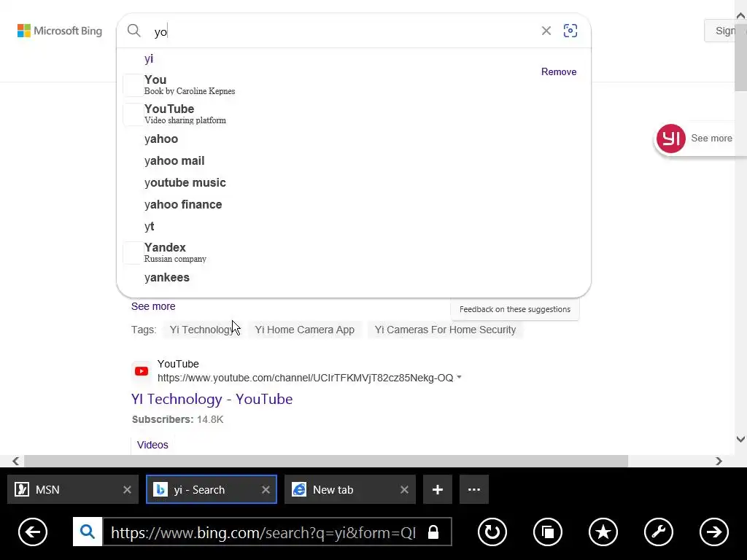Select the 'yahoo' suggestion
The height and width of the screenshot is (560, 747).
click(354, 139)
